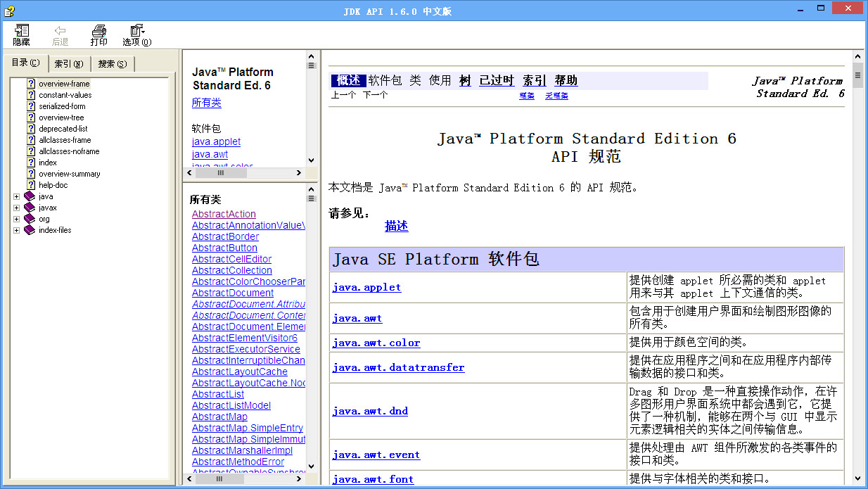Open the 帮助 (Help) navigation link

point(566,80)
